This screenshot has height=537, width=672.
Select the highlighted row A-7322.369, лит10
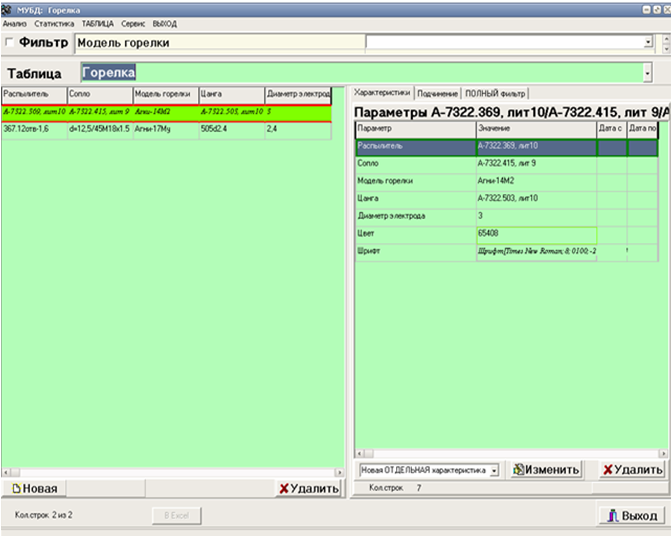[x=167, y=112]
